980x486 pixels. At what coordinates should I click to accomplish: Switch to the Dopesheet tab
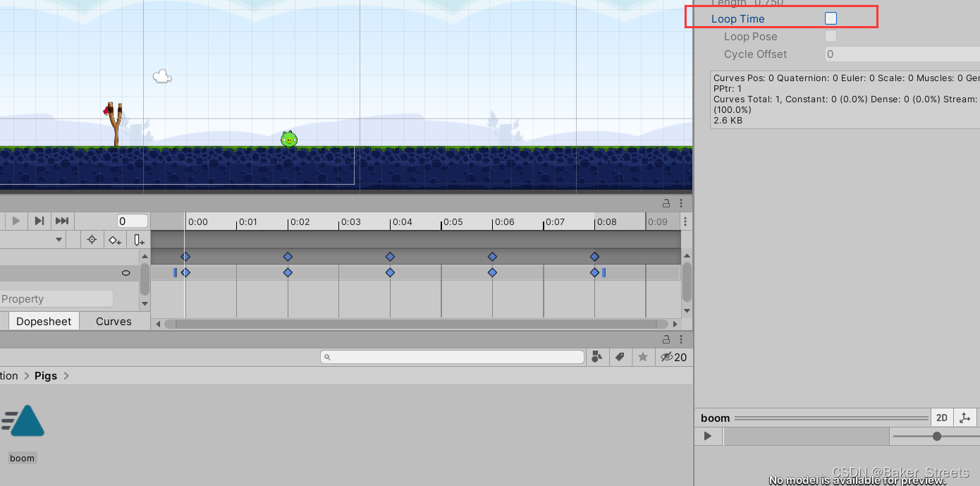(x=44, y=321)
